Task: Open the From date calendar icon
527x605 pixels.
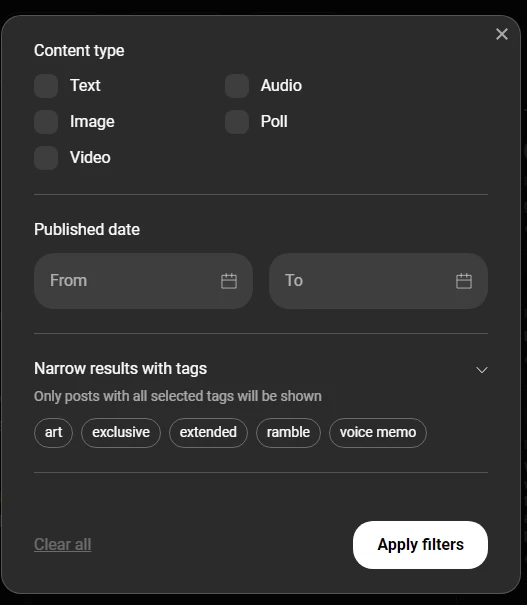Action: 229,281
